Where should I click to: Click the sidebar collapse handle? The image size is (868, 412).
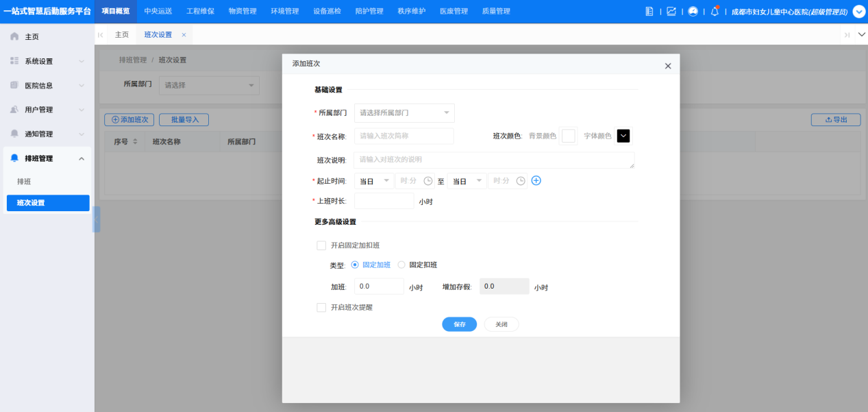97,219
